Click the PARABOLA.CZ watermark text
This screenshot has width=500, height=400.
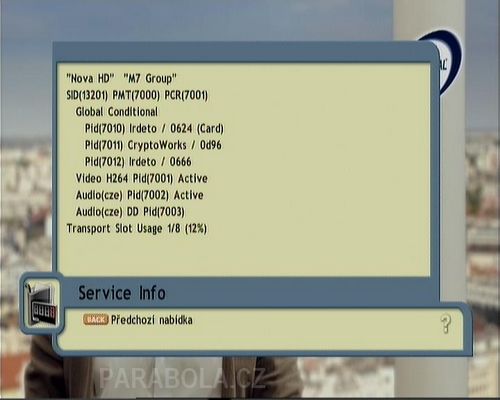[183, 378]
